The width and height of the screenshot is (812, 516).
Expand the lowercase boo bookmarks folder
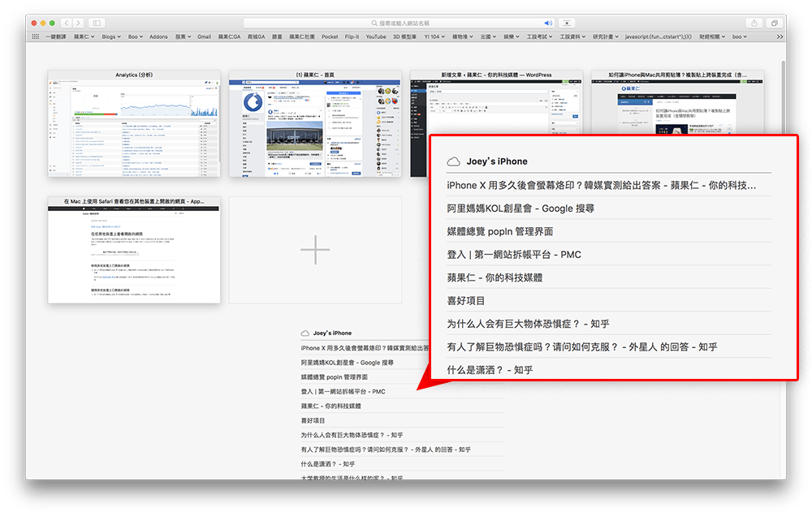coord(740,37)
